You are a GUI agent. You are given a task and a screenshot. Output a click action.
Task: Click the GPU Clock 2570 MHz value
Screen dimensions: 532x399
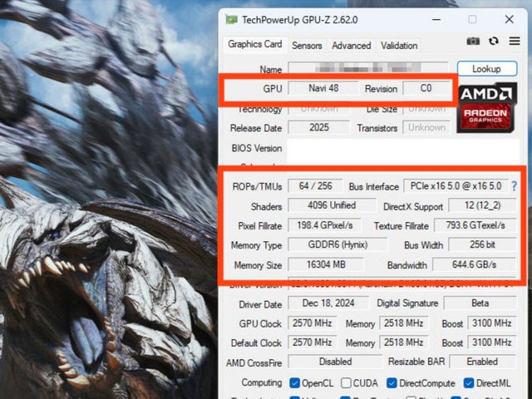(x=313, y=323)
